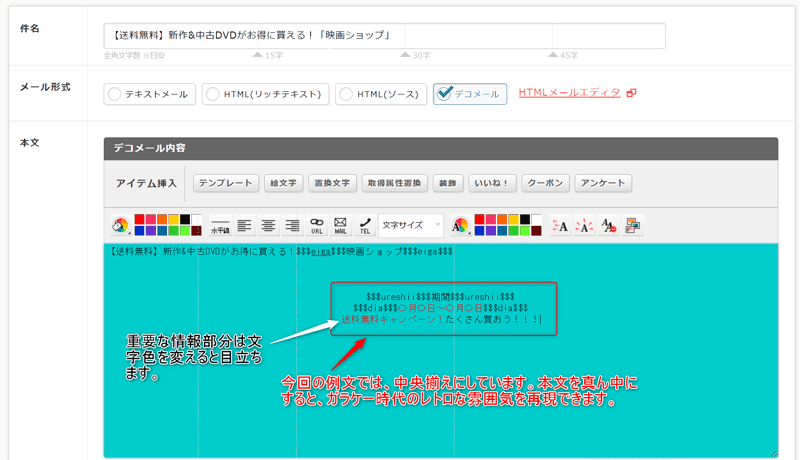Pick yellow in text color palette

514,219
